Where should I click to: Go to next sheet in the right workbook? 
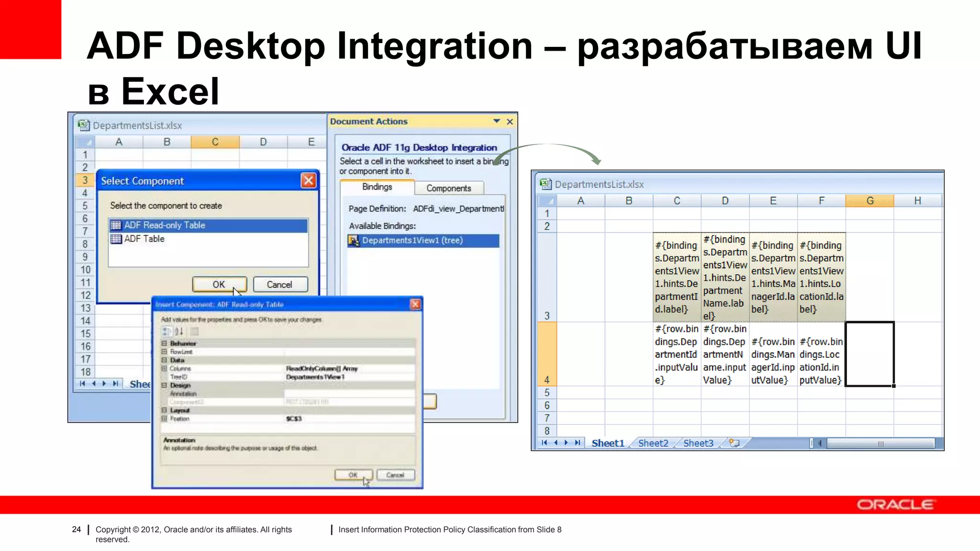[x=567, y=443]
